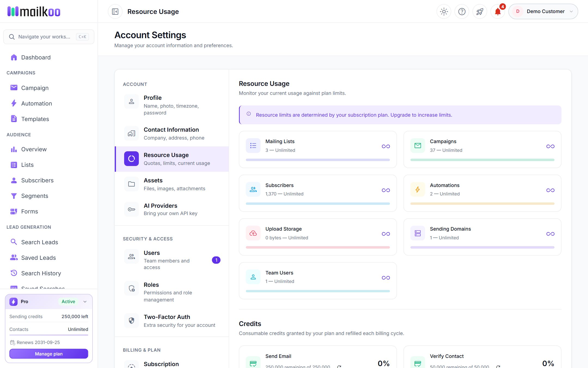Click the mailkoo logo
Viewport: 588px width, 368px height.
point(34,11)
